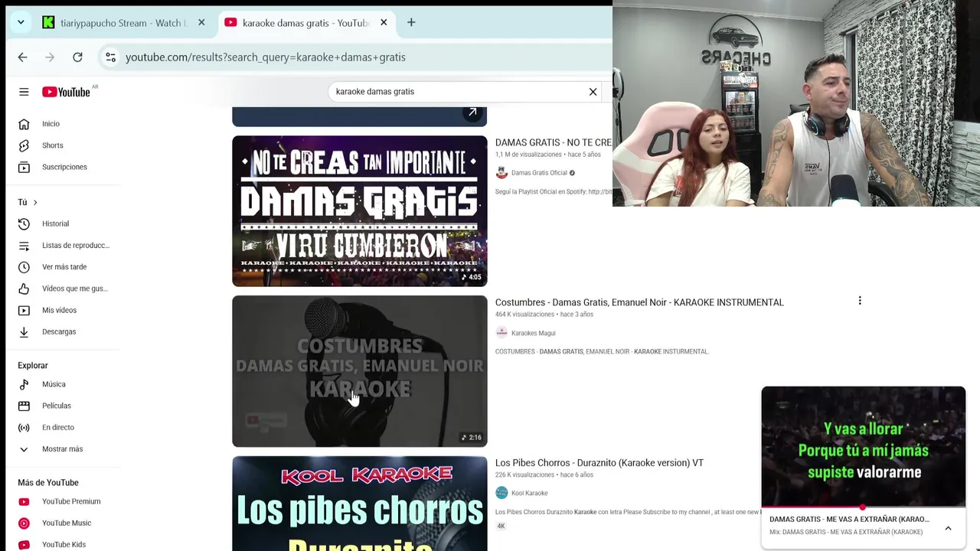980x551 pixels.
Task: Click the Kool Karaoke channel avatar
Action: pos(501,493)
